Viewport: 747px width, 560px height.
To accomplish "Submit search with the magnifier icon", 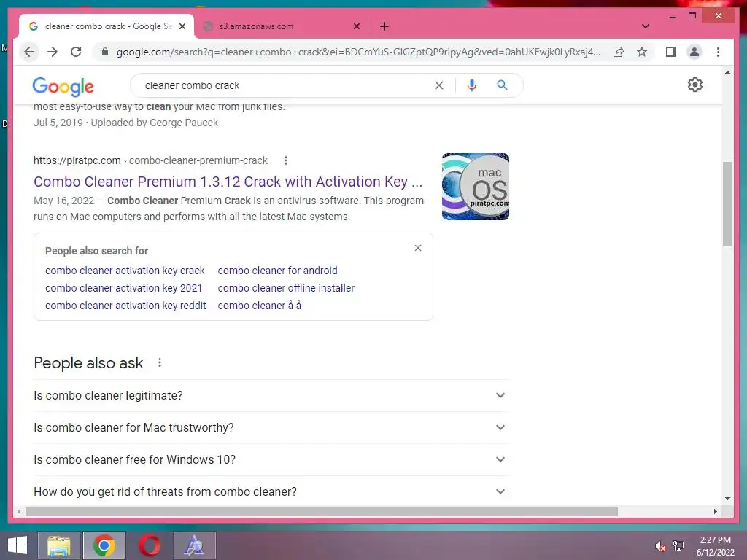I will [x=502, y=85].
